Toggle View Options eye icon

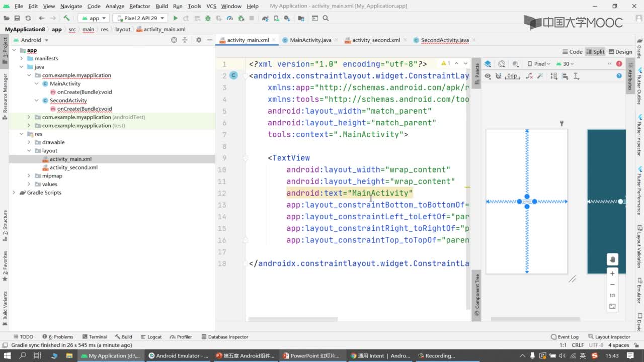pyautogui.click(x=488, y=76)
